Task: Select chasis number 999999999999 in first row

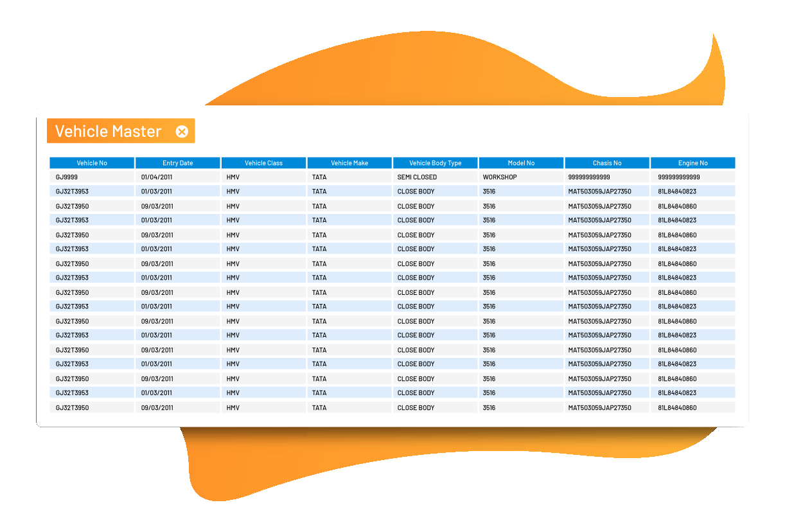Action: coord(589,177)
